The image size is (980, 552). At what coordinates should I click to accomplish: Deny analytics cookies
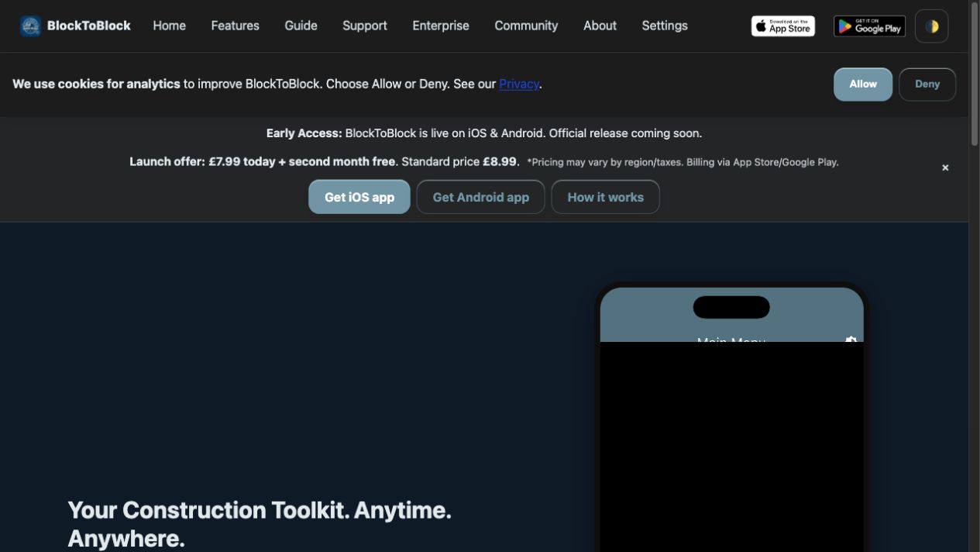pyautogui.click(x=927, y=84)
